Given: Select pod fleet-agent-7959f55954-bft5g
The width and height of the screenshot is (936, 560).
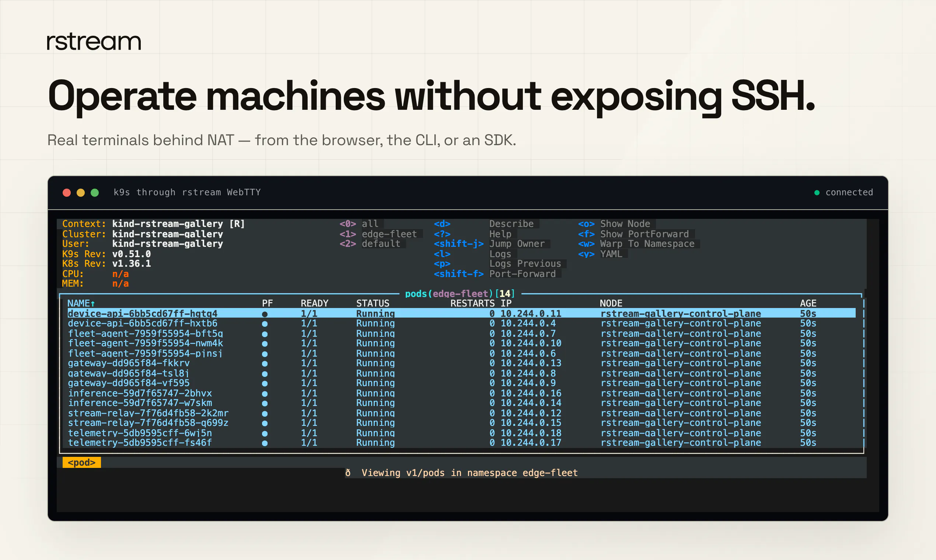Looking at the screenshot, I should [461, 333].
